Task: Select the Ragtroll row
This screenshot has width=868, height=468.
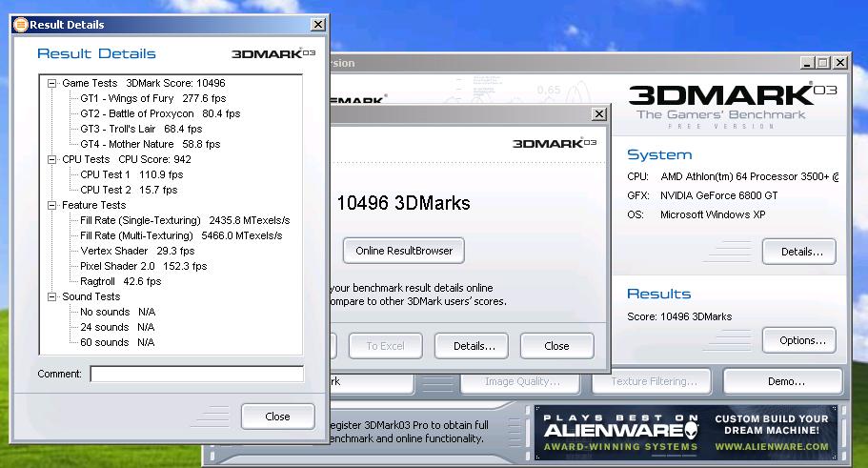Action: pyautogui.click(x=121, y=281)
